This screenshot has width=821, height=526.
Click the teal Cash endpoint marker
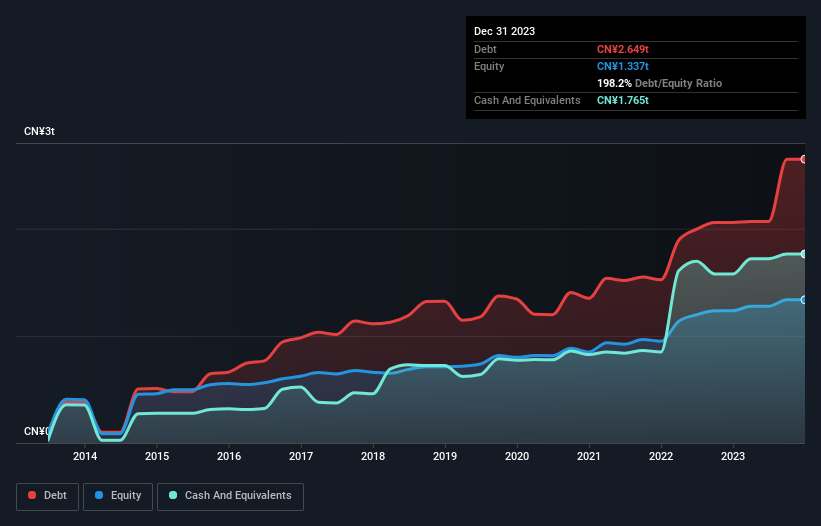(804, 254)
